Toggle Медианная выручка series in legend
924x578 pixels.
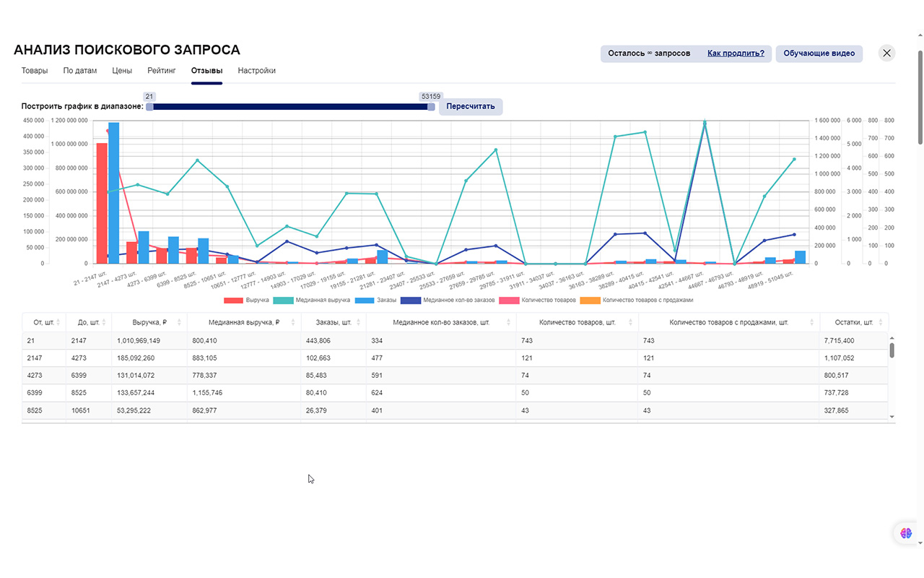coord(312,300)
